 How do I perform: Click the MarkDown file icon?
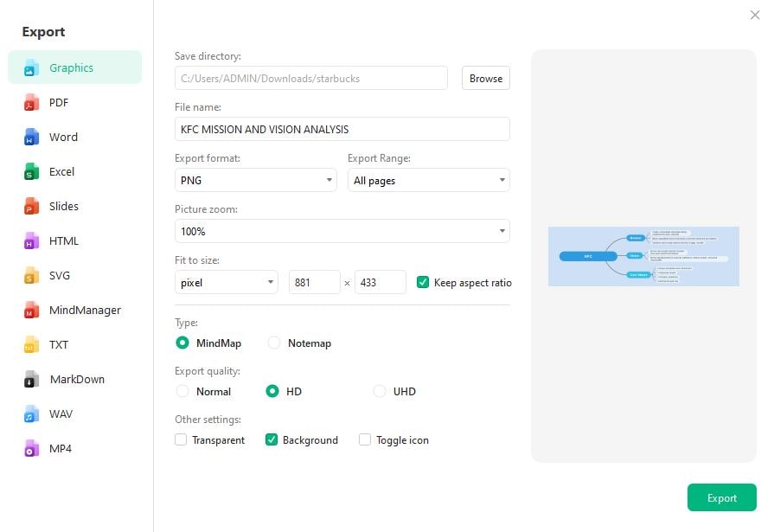[30, 380]
